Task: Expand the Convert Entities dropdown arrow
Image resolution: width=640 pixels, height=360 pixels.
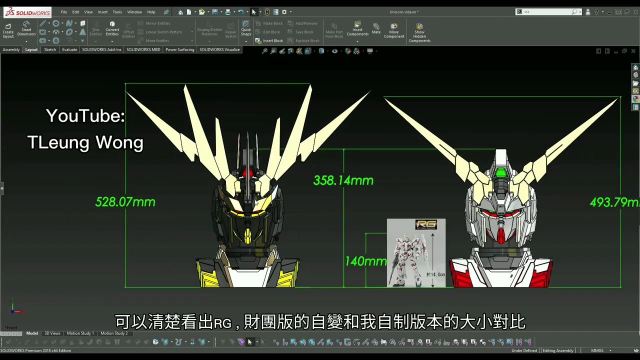Action: (112, 41)
